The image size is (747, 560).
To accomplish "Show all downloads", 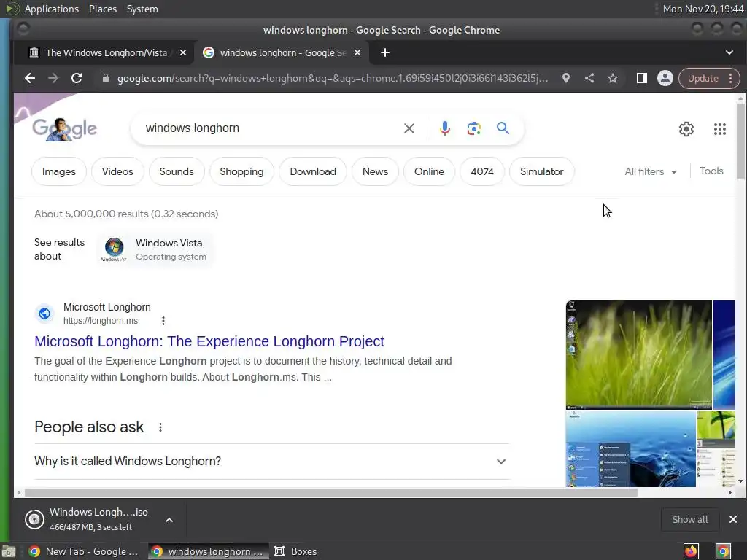I will tap(690, 519).
